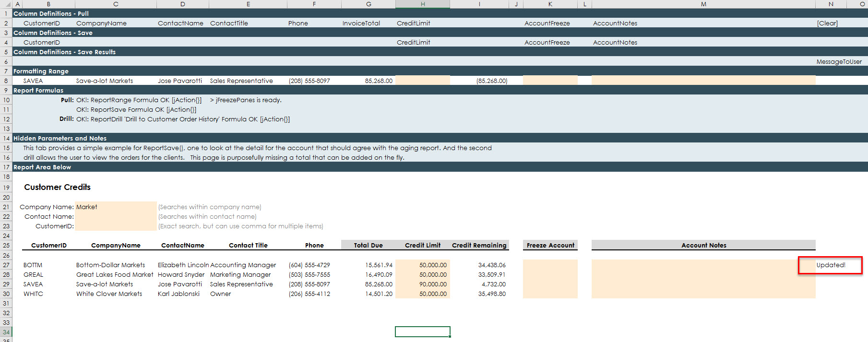868x342 pixels.
Task: Select the "Marketing Manager" title cell
Action: pyautogui.click(x=240, y=274)
